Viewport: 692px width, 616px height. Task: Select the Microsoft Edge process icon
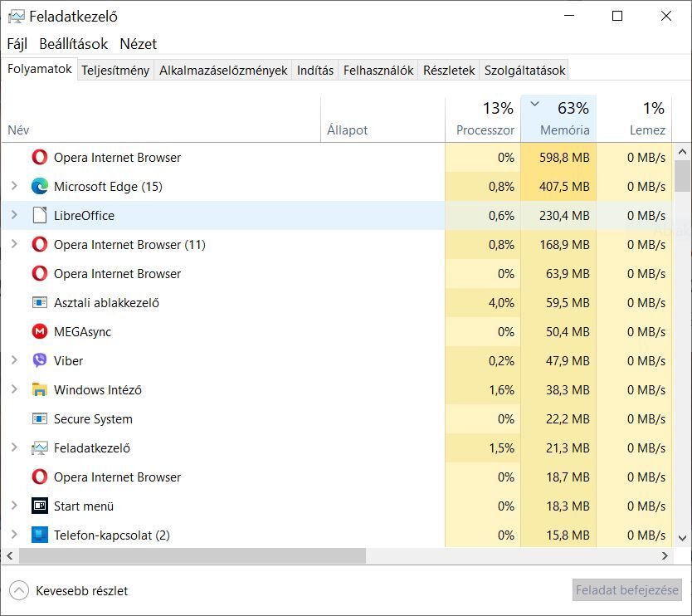[x=40, y=186]
